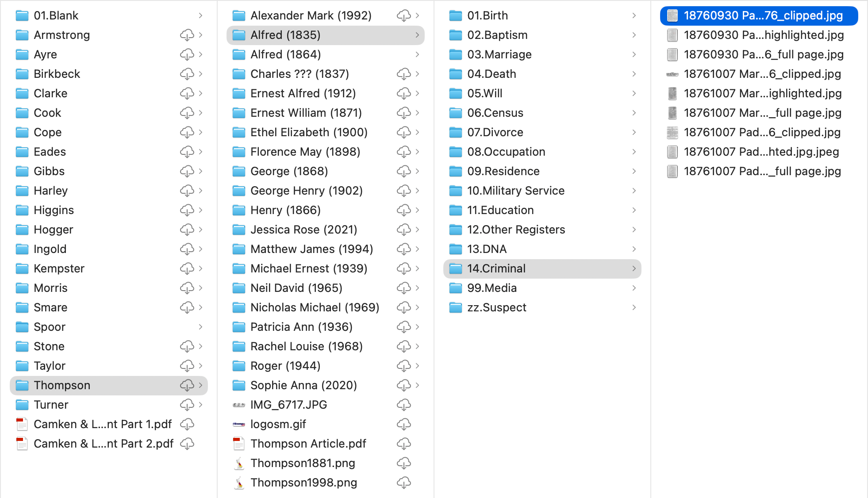The height and width of the screenshot is (498, 868).
Task: Select 18761007 Pad…hted.jpg.jpeg file
Action: [761, 152]
